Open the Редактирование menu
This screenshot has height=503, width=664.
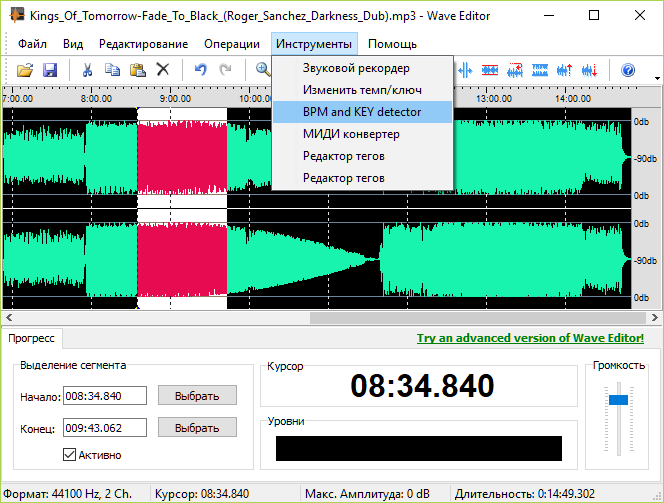[144, 44]
